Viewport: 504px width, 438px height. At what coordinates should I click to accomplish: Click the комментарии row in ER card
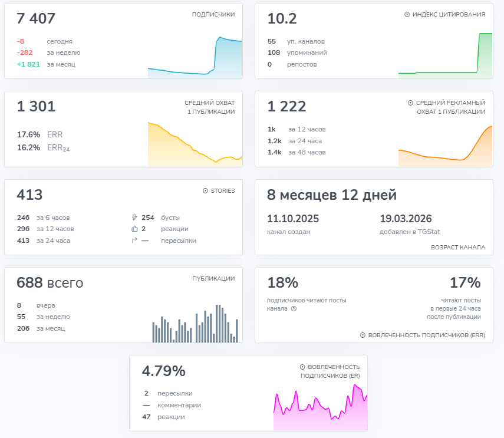tap(172, 405)
